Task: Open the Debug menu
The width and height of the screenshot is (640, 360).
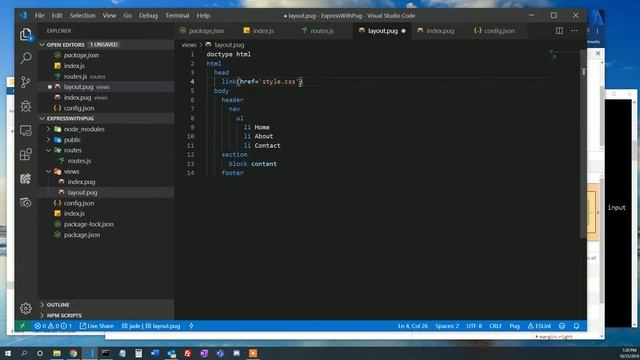Action: pyautogui.click(x=148, y=16)
